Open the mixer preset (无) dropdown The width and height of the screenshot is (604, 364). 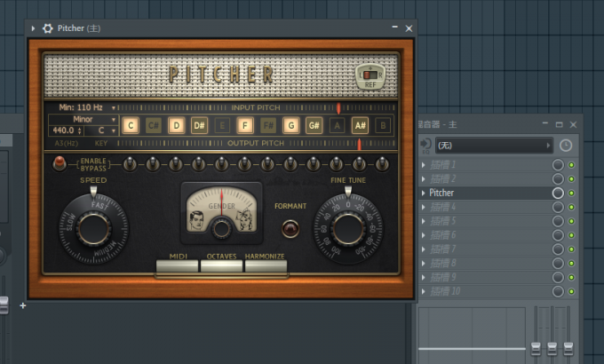click(494, 146)
